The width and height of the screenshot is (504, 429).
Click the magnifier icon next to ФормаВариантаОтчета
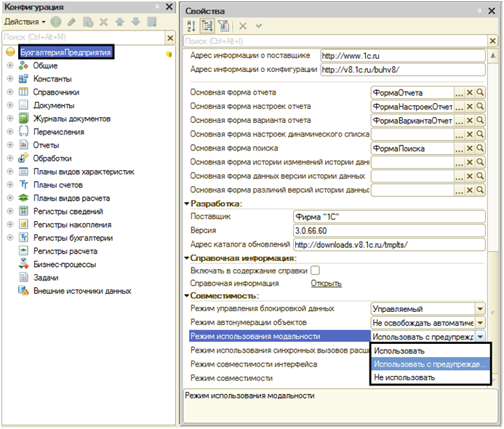[480, 121]
